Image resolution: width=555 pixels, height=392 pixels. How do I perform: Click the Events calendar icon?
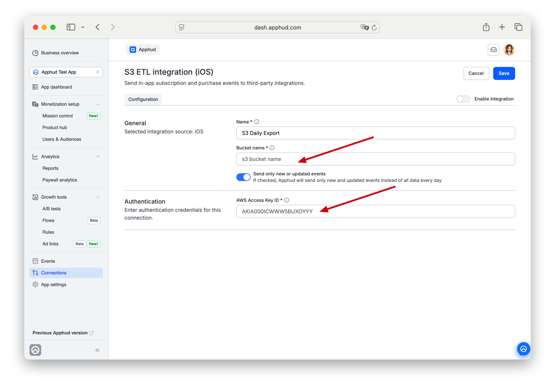(x=35, y=261)
